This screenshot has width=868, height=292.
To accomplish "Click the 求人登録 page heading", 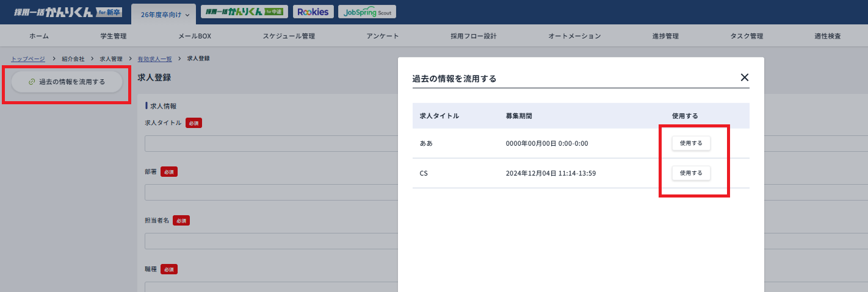I will [154, 77].
